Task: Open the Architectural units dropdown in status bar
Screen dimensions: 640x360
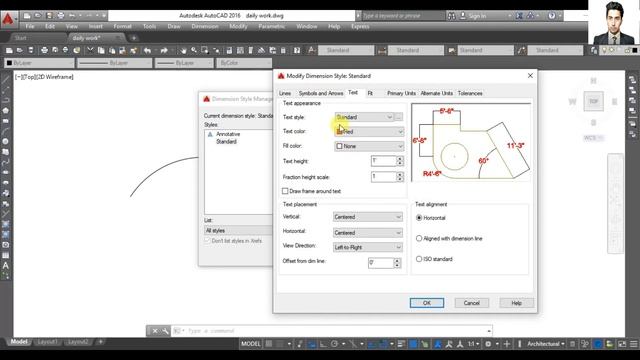Action: [546, 344]
